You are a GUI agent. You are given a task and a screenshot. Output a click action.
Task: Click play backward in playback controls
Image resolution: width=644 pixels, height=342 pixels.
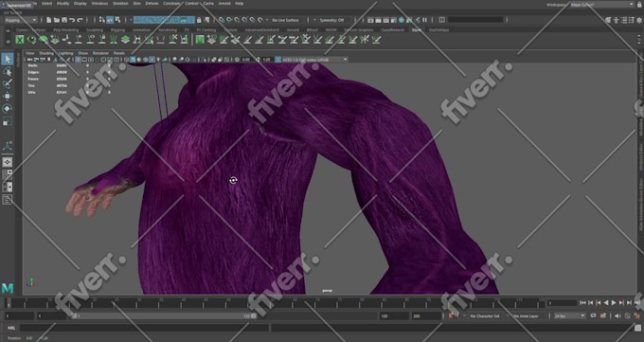tap(606, 302)
